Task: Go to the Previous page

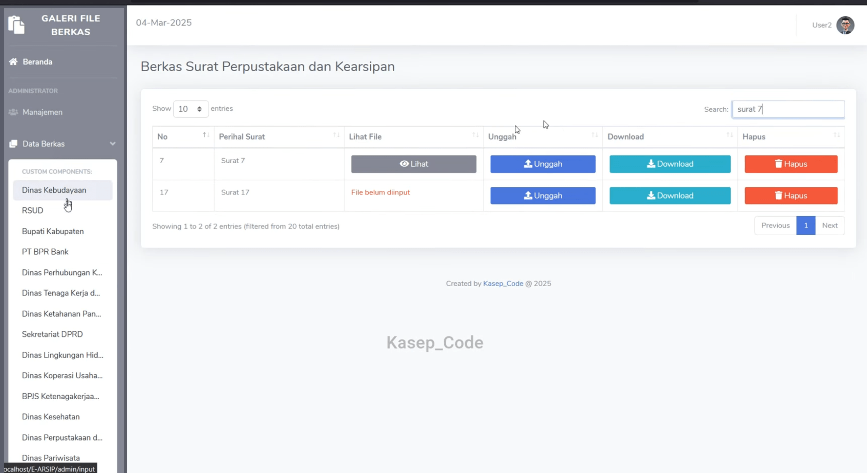Action: pyautogui.click(x=775, y=225)
